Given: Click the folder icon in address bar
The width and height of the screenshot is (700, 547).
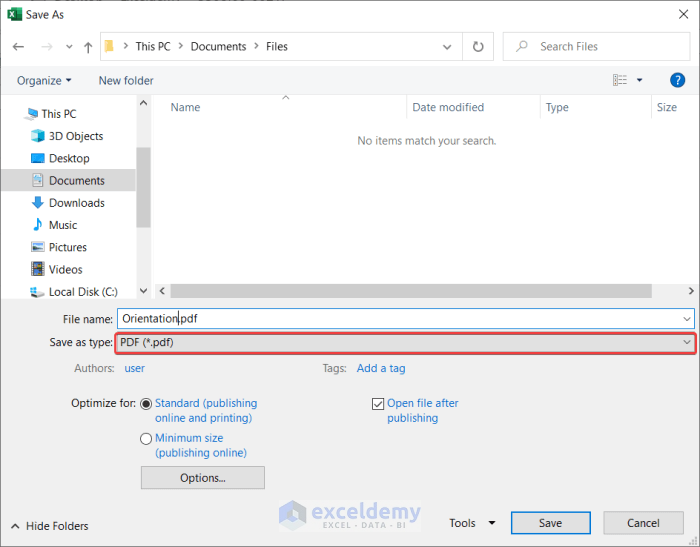Looking at the screenshot, I should 109,46.
